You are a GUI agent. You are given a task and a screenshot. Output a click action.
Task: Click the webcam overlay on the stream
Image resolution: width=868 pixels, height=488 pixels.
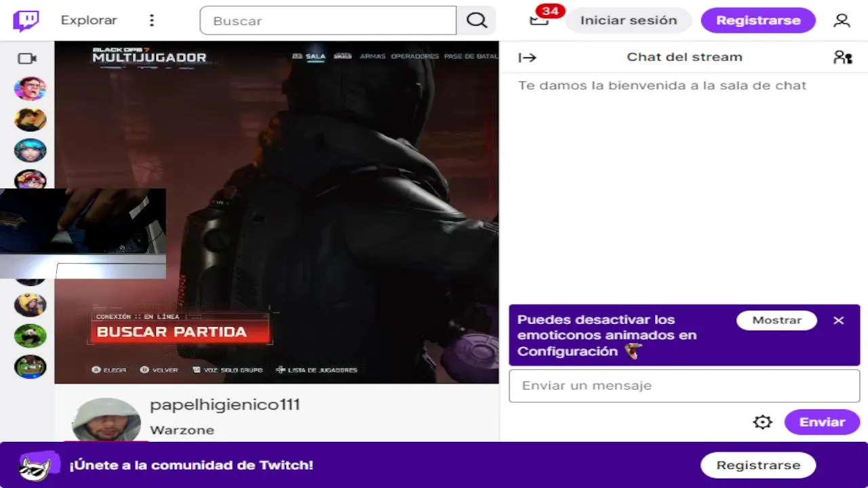click(83, 234)
